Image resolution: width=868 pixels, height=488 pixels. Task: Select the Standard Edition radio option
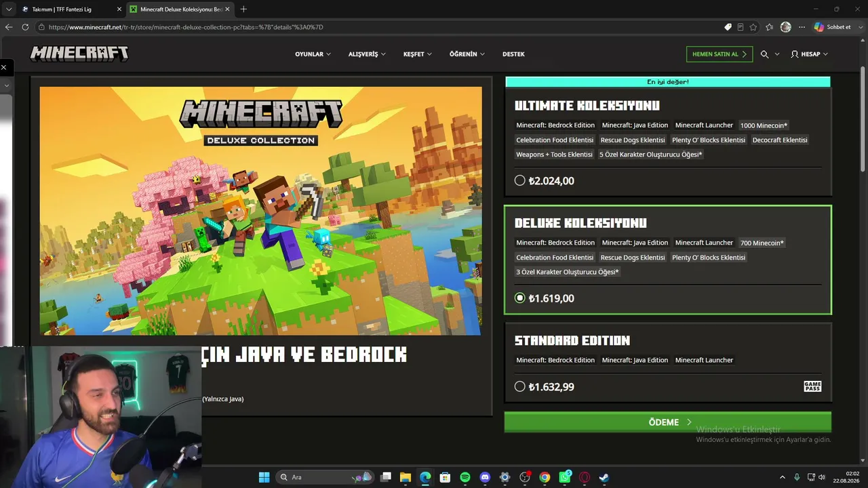click(x=520, y=386)
